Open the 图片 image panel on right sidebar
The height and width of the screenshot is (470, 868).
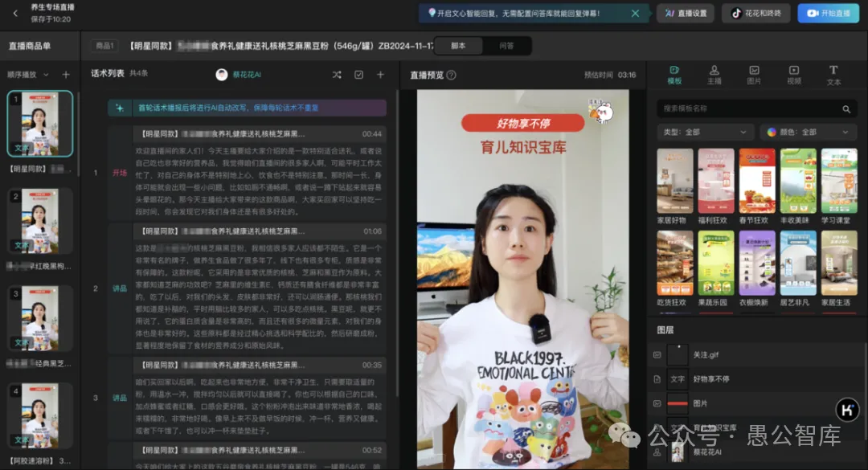pyautogui.click(x=754, y=76)
